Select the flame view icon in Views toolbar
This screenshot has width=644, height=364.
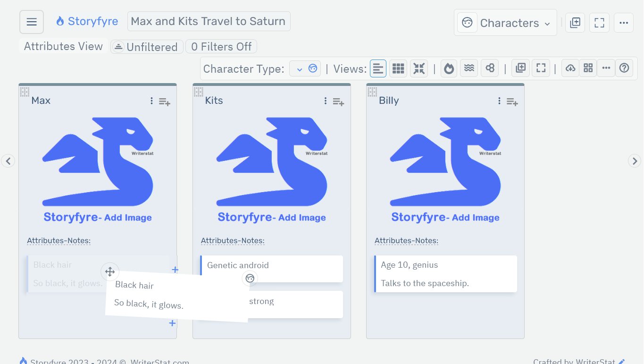(x=449, y=68)
